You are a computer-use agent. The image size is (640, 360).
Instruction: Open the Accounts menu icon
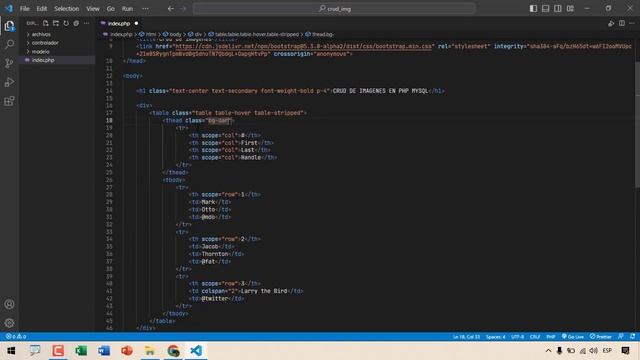9,304
